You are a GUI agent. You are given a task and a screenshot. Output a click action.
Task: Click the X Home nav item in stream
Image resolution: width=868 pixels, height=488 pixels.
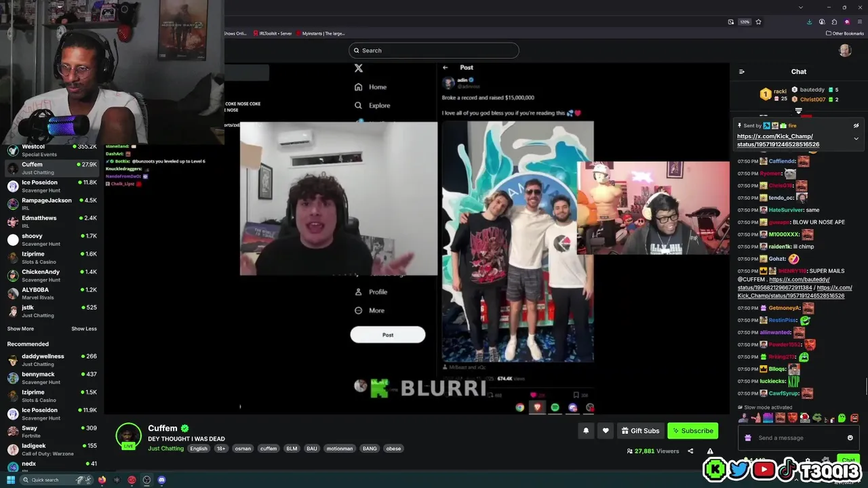click(370, 87)
